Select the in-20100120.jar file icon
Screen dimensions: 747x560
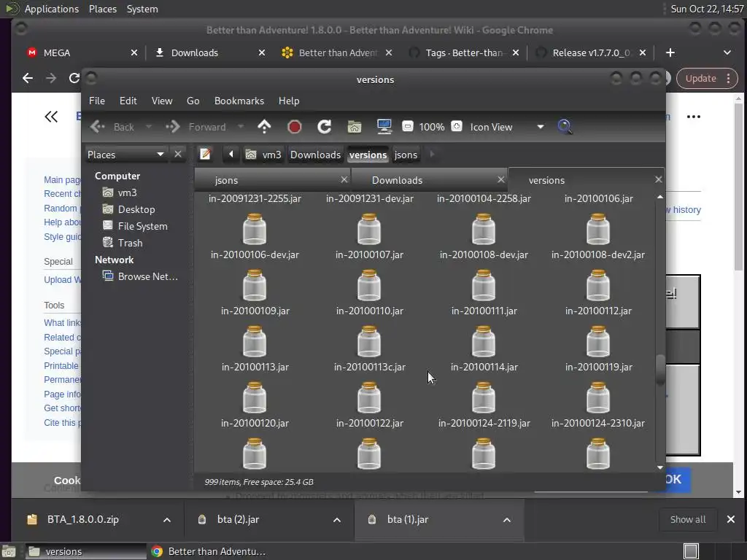(255, 397)
